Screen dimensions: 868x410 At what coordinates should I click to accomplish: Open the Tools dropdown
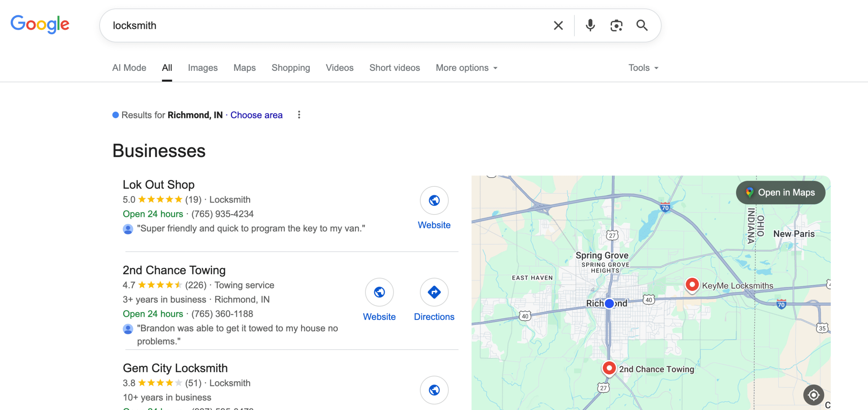[643, 68]
